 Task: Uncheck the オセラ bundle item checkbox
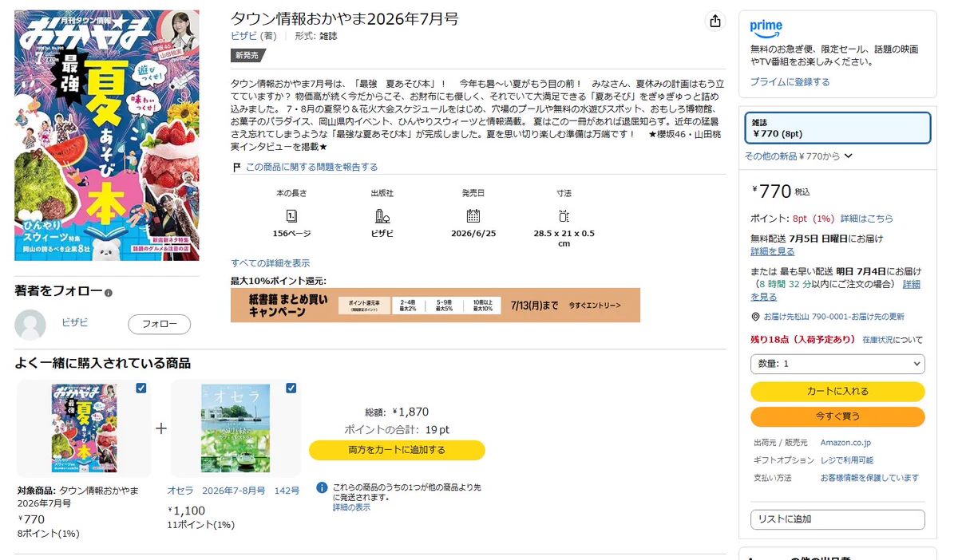tap(291, 388)
